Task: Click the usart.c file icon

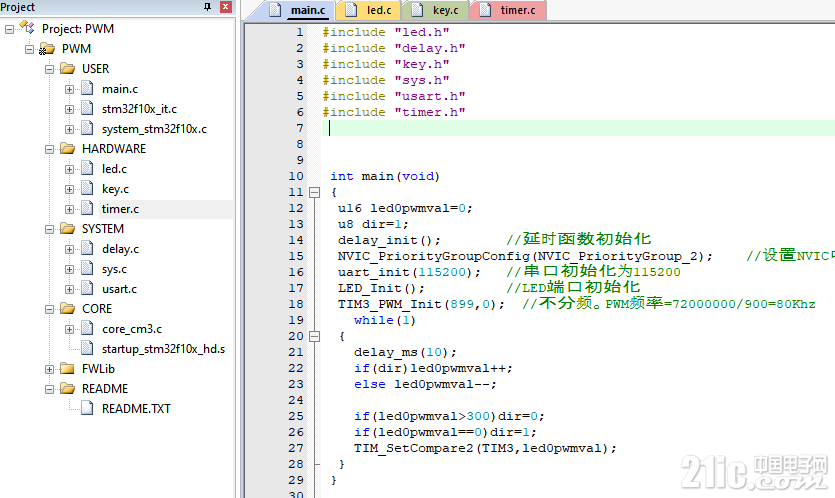Action: (x=87, y=288)
